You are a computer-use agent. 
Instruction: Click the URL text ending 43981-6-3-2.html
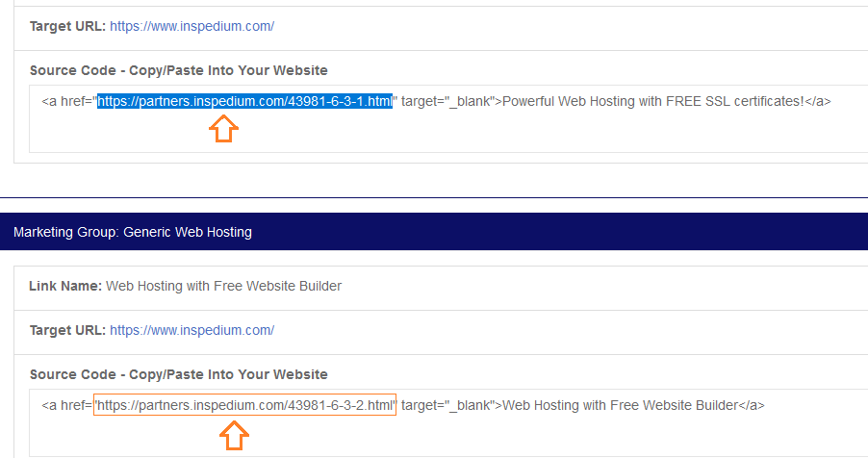tap(244, 405)
